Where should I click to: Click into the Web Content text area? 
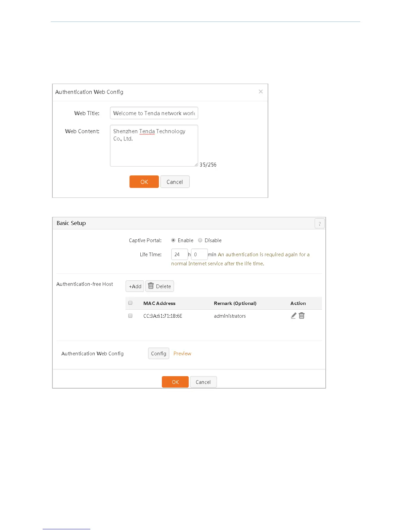(154, 146)
